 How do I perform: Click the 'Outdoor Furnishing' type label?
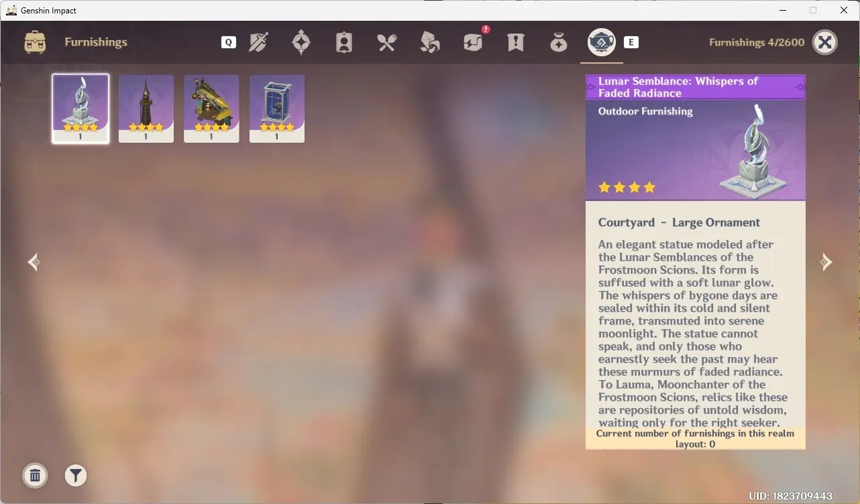[x=645, y=111]
